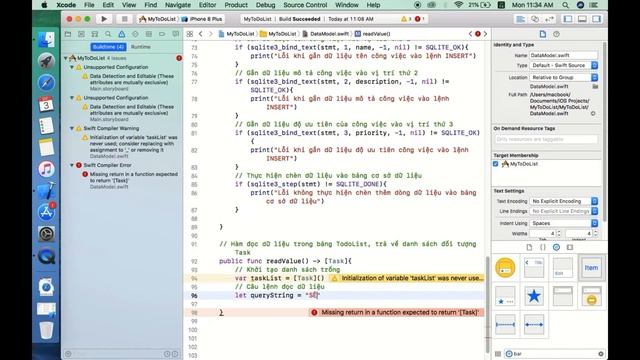
Task: Select the blue star Tab Bar Item object
Action: [534, 296]
